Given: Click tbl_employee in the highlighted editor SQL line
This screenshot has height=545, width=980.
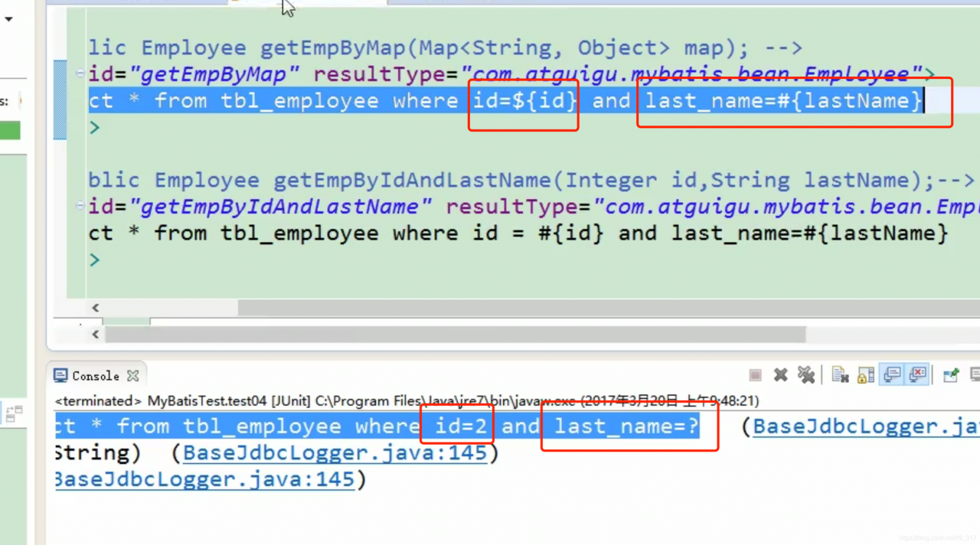Looking at the screenshot, I should coord(299,101).
